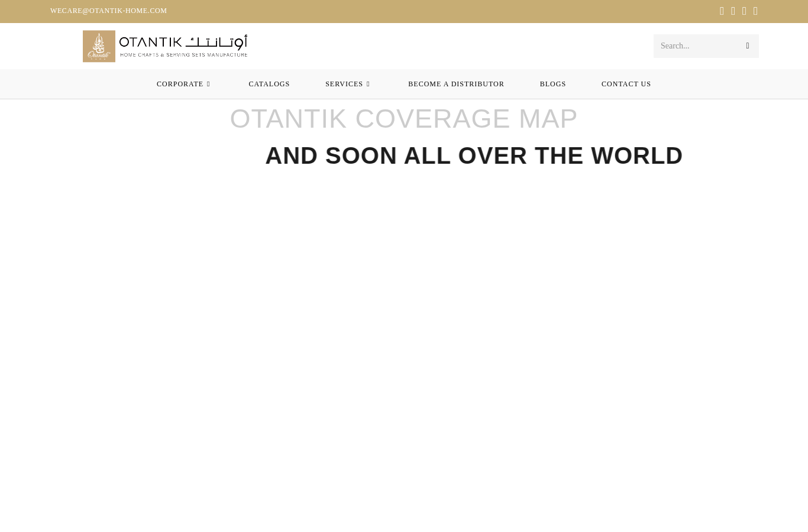Open the Corporate navigation menu
Viewport: 808px width, 532px height.
click(180, 84)
